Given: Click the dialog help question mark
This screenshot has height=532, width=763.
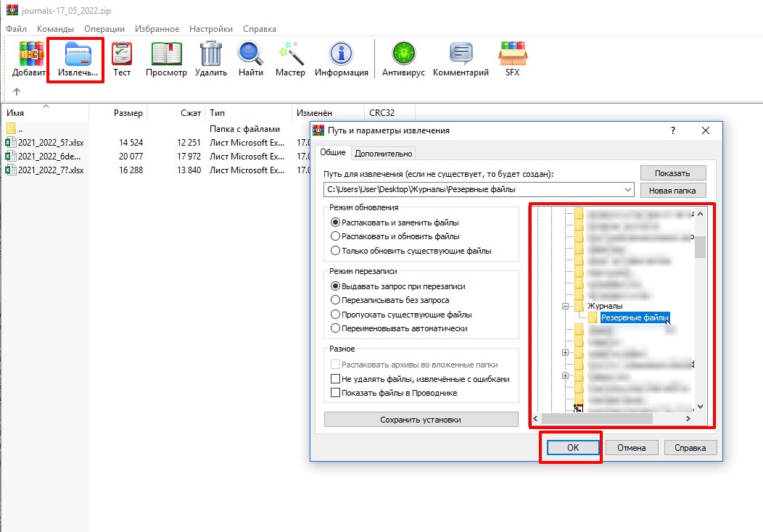Looking at the screenshot, I should click(x=673, y=130).
